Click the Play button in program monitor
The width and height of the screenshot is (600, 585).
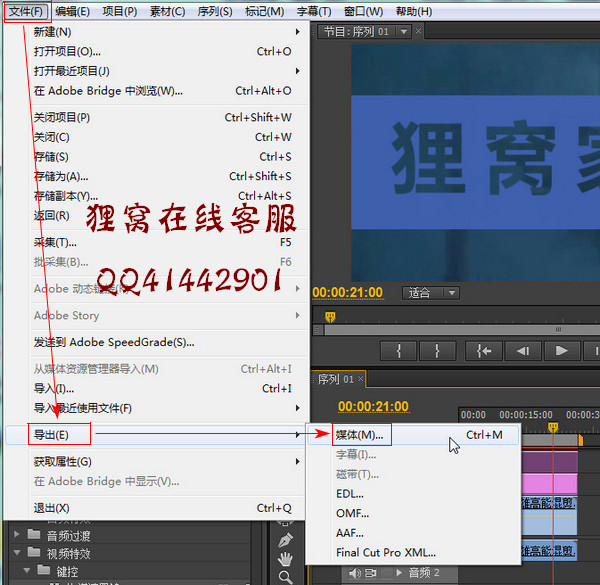click(561, 351)
